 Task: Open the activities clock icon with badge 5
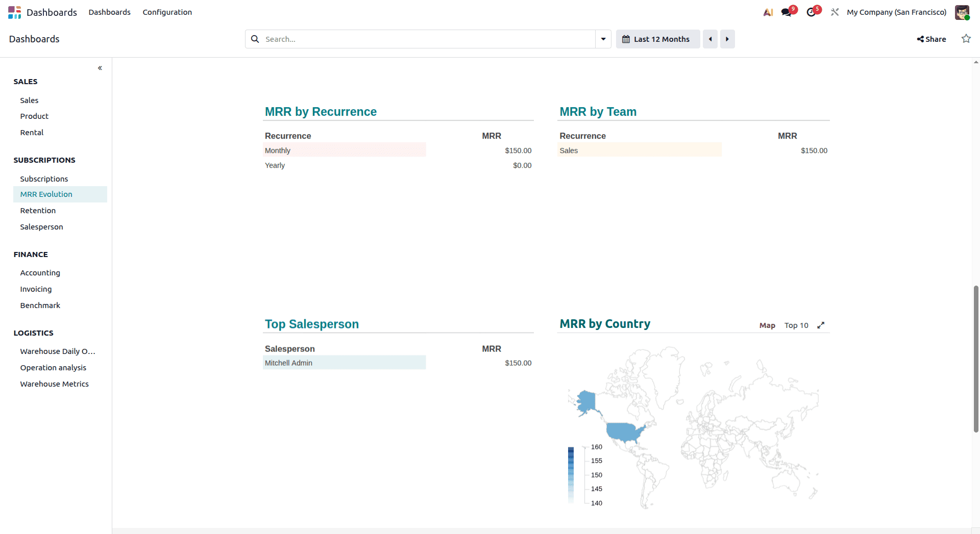(x=811, y=12)
